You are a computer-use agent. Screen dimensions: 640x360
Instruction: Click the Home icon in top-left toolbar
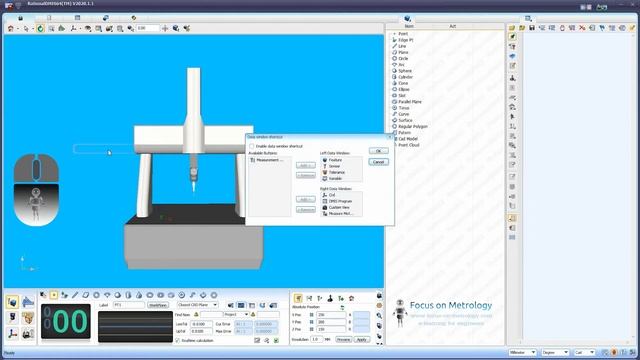click(x=11, y=28)
